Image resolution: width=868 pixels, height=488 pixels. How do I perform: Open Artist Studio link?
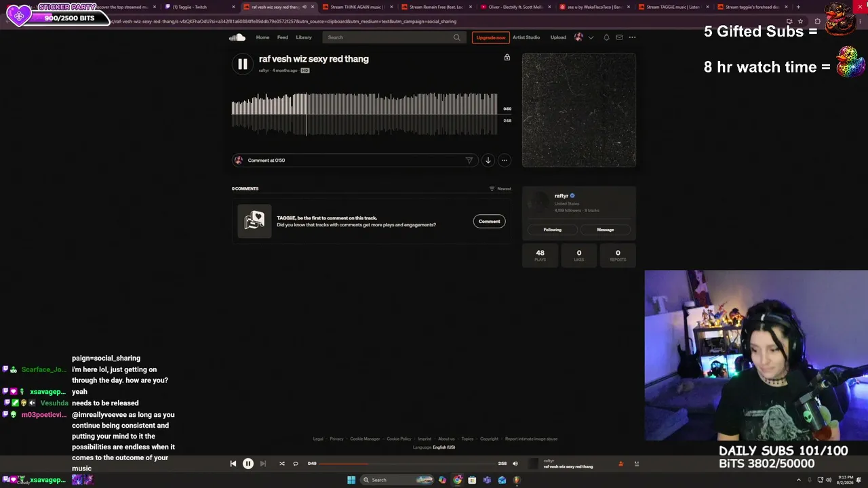point(526,37)
